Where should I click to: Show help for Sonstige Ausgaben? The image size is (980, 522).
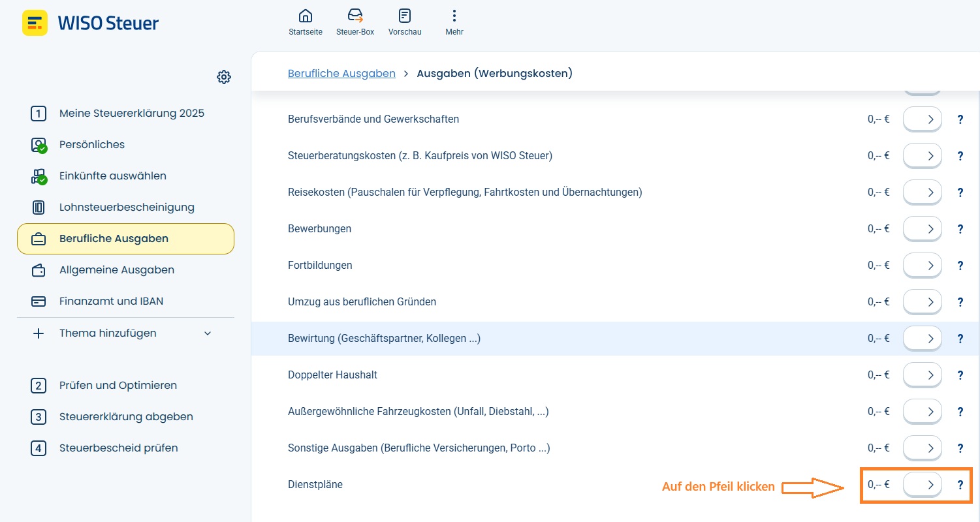click(960, 448)
